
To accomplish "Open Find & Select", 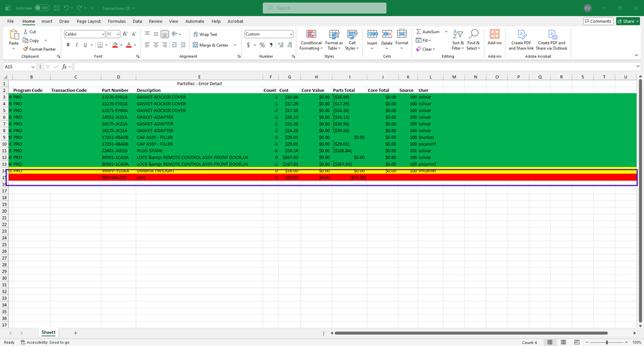I will [473, 40].
